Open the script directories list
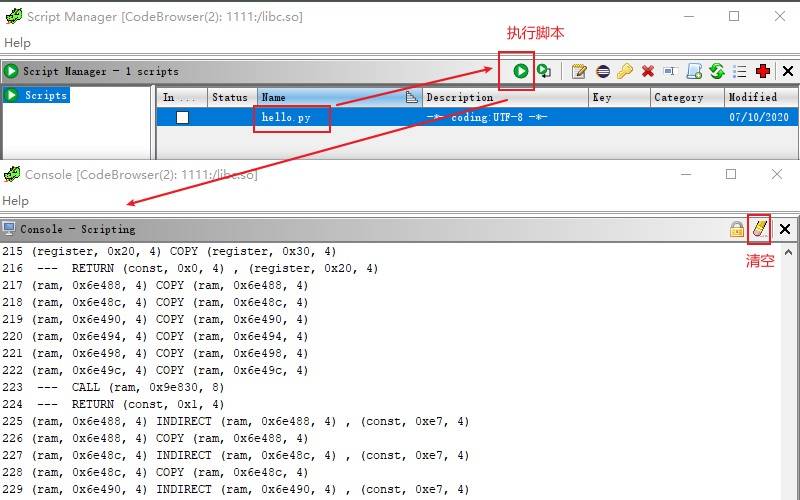800x500 pixels. tap(739, 71)
